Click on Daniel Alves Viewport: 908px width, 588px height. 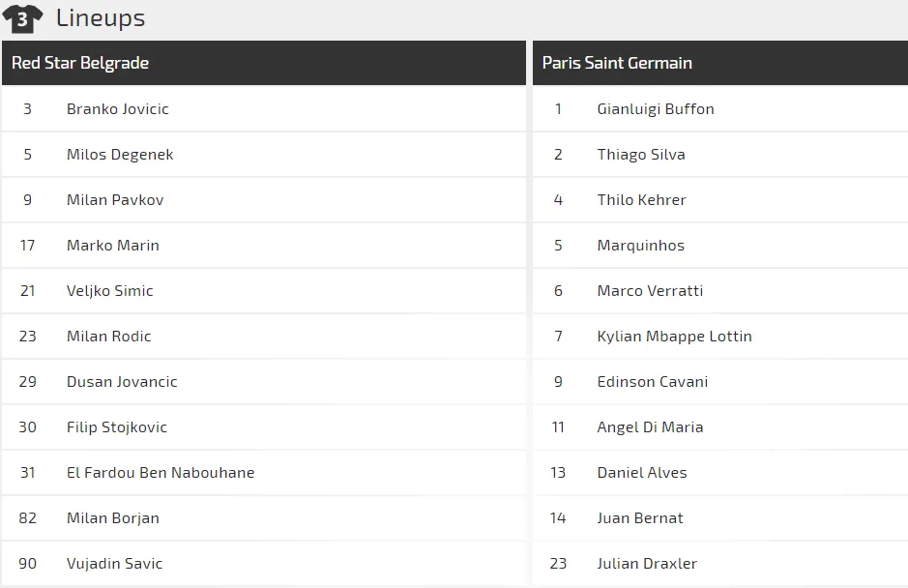click(x=642, y=473)
